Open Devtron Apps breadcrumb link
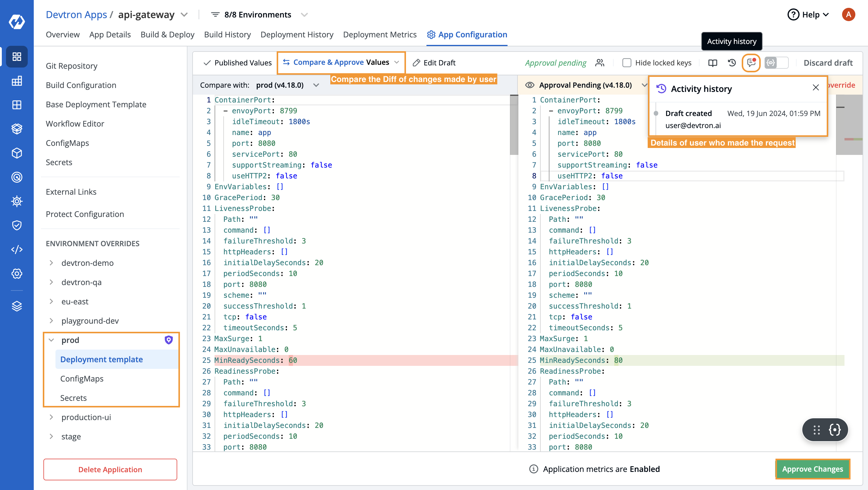The image size is (868, 490). point(76,14)
